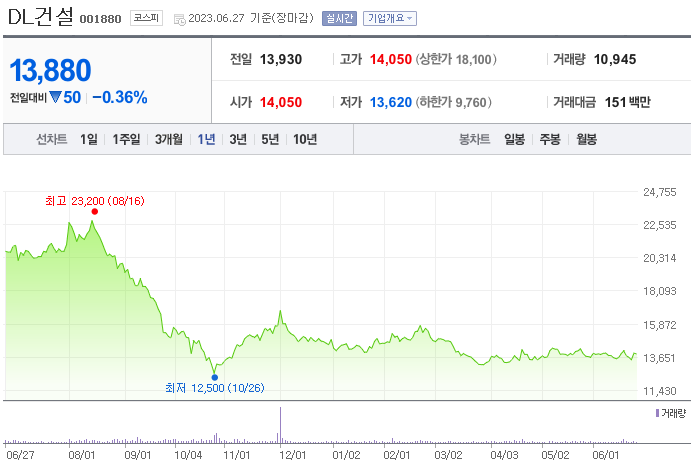Viewport: 691px width, 471px height.
Task: Click the 13,651 y-axis label
Action: click(x=660, y=358)
